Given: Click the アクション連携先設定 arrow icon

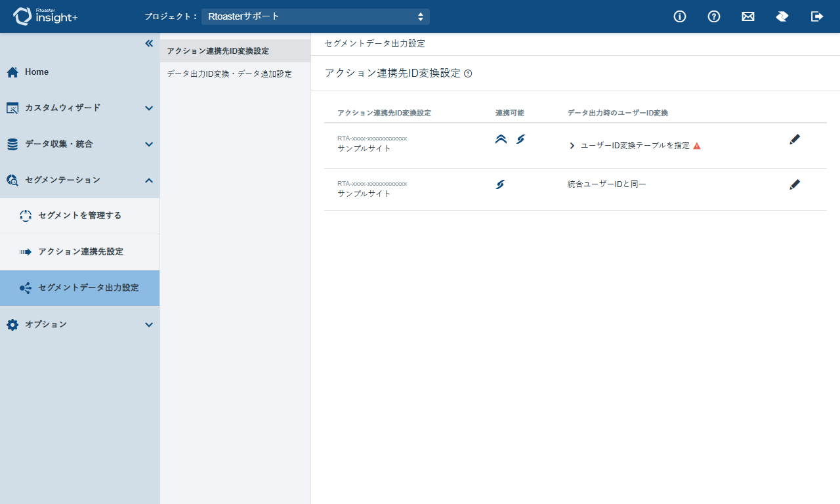Looking at the screenshot, I should tap(26, 252).
